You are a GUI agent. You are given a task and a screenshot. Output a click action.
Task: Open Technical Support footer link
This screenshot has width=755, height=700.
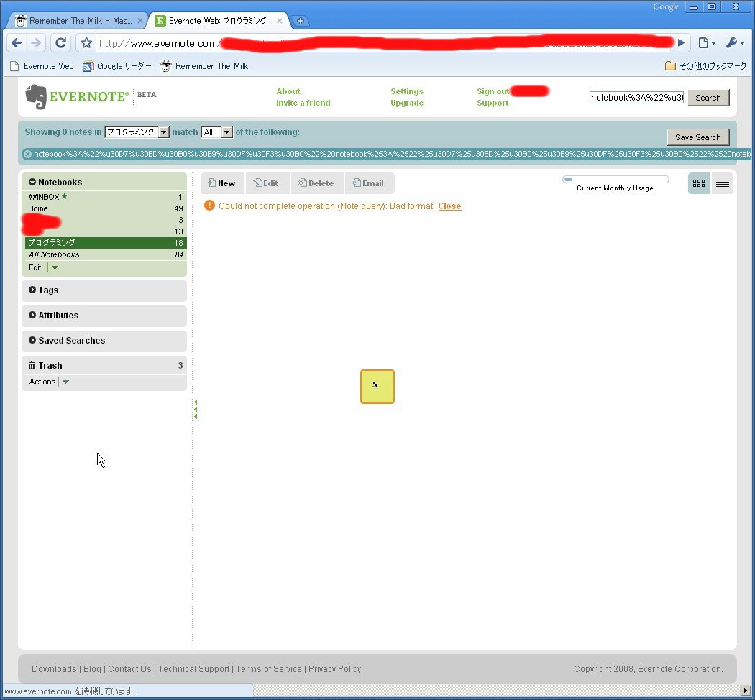193,668
